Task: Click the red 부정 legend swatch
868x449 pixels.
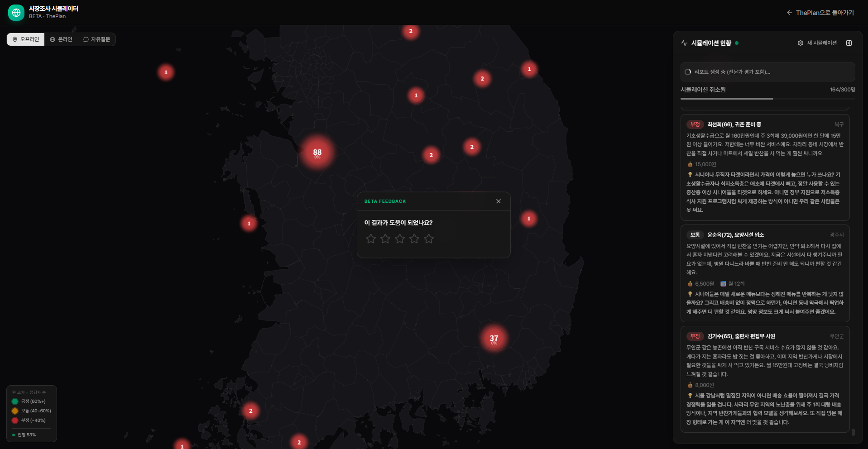Action: (15, 420)
